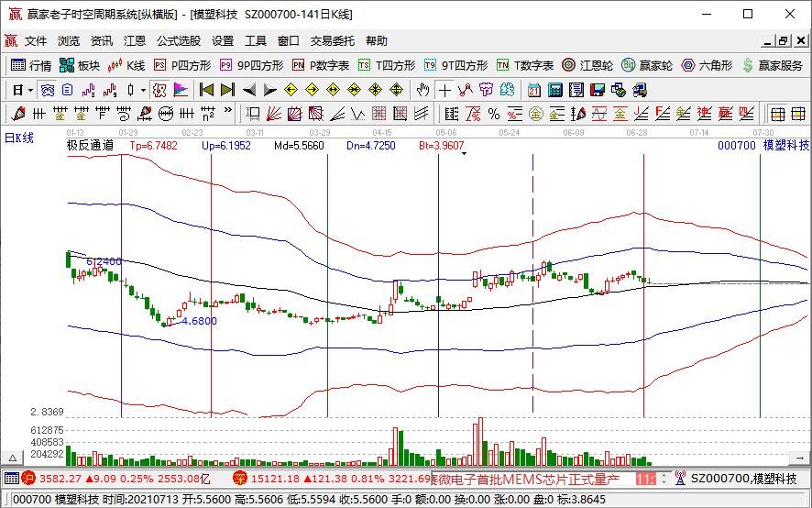
Task: Open the P数字表 tool
Action: point(321,65)
